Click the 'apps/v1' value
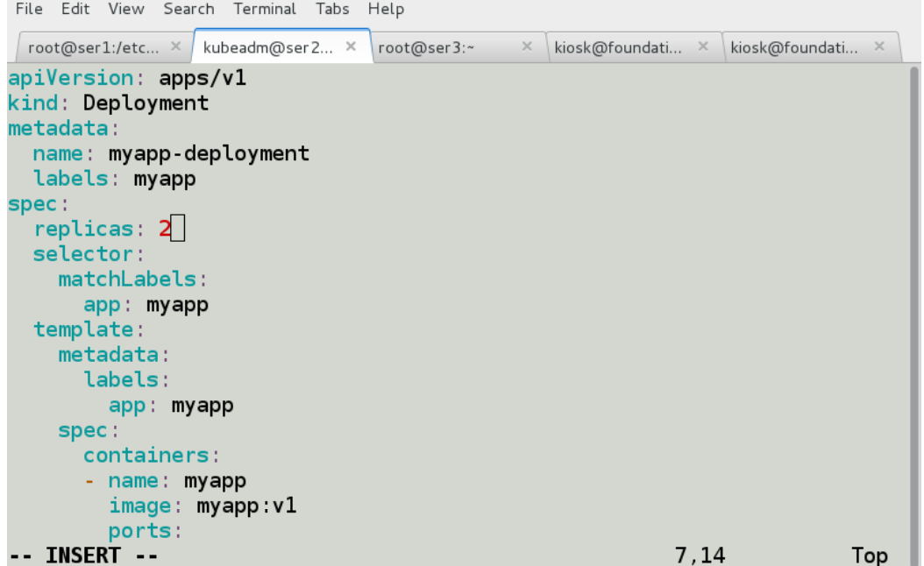Screen dimensions: 924x566 [x=203, y=78]
